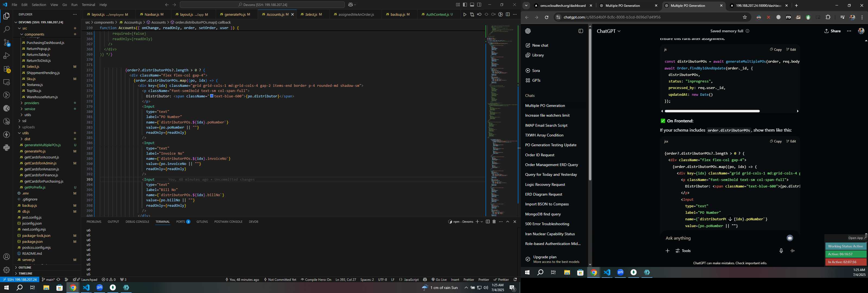Switch to the generatePo.js editor tab

[237, 14]
